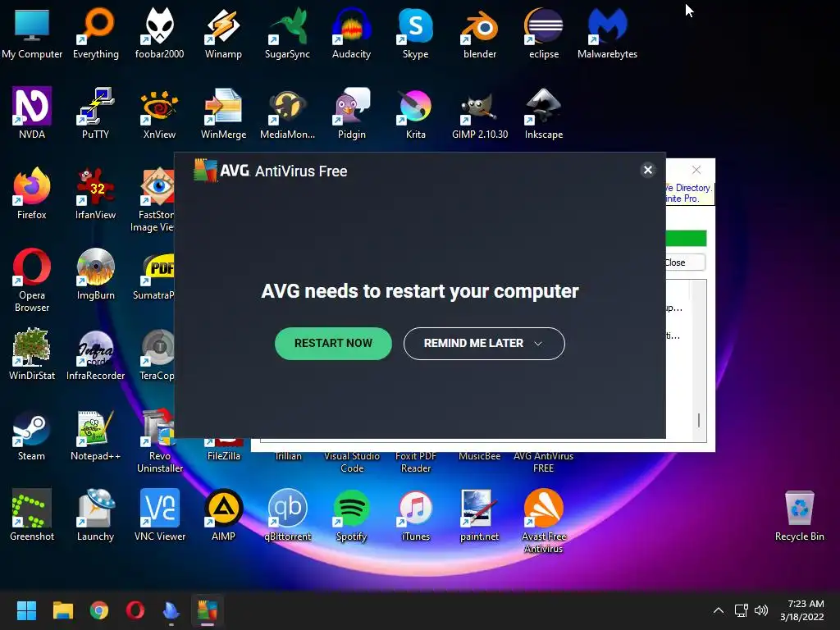The width and height of the screenshot is (840, 630).
Task: Open the volume tray icon
Action: pos(761,610)
